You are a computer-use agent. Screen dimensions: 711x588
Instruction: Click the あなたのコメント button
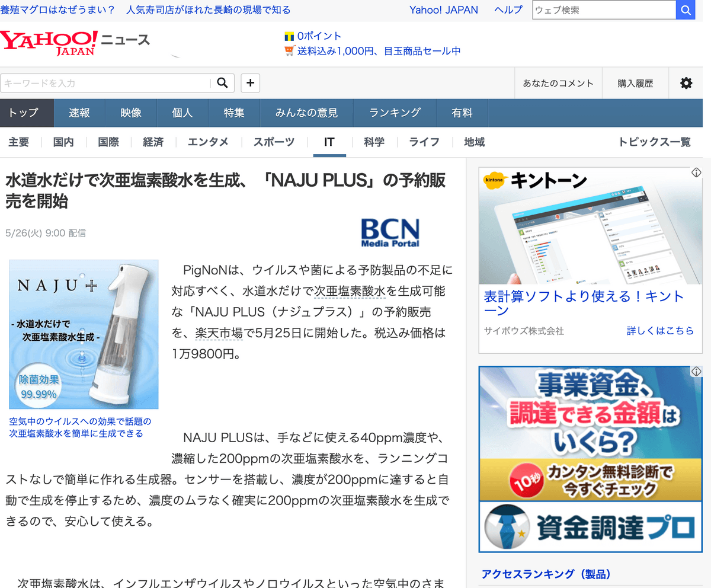558,84
